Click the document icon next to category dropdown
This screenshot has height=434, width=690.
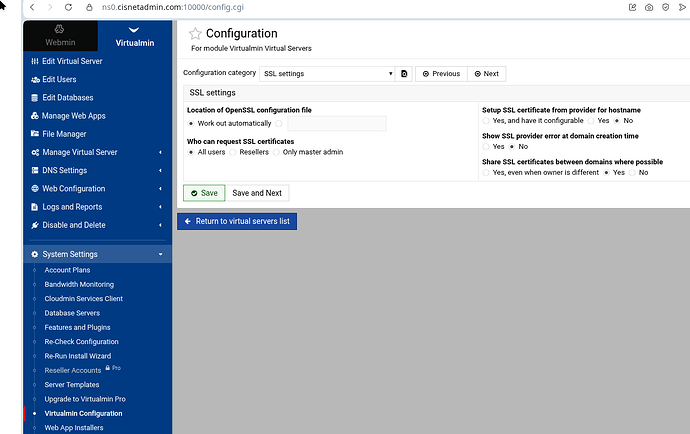[x=404, y=74]
